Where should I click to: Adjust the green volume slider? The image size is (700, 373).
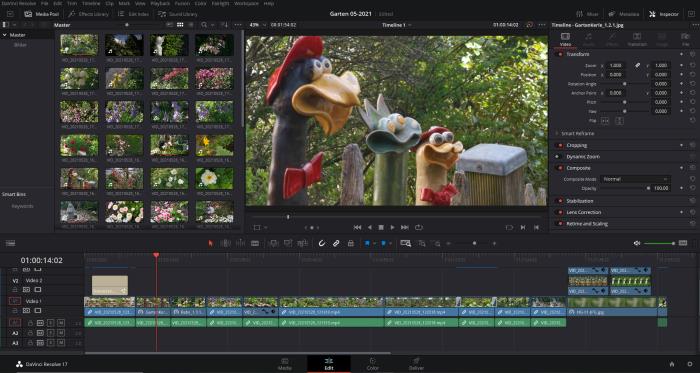coord(659,243)
